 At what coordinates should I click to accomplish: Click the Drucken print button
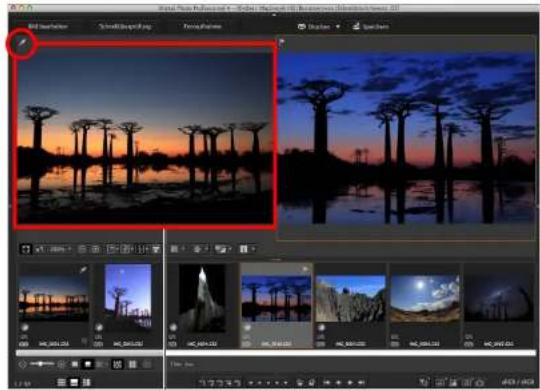314,27
